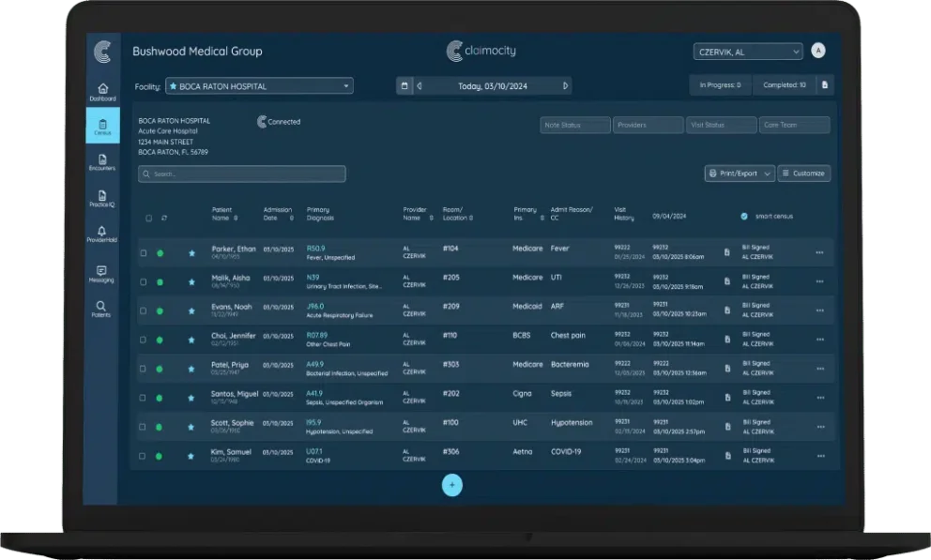Open the Print/Export dropdown menu
Screen dimensions: 931x560
pyautogui.click(x=740, y=174)
